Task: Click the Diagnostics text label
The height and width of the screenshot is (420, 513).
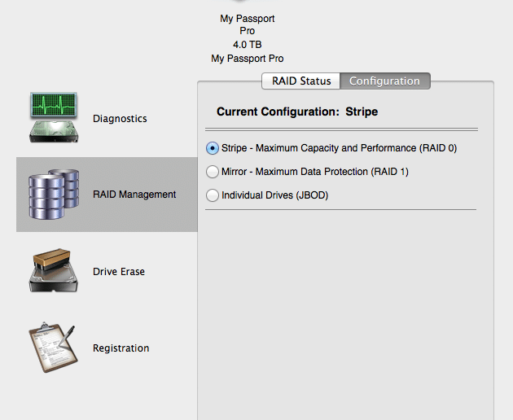Action: coord(120,118)
